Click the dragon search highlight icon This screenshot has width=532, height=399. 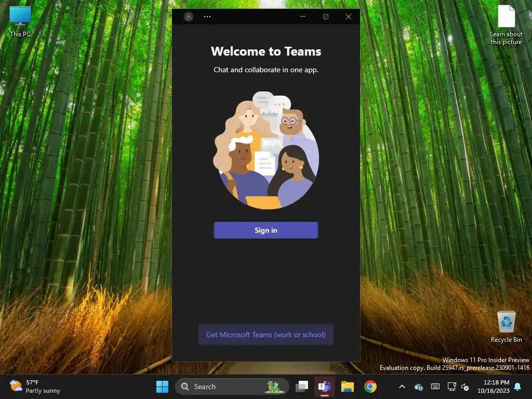274,387
